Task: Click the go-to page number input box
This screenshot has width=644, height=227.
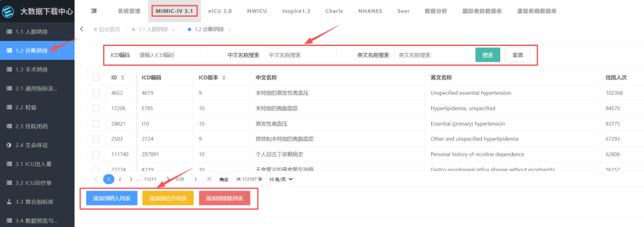Action: [196, 179]
